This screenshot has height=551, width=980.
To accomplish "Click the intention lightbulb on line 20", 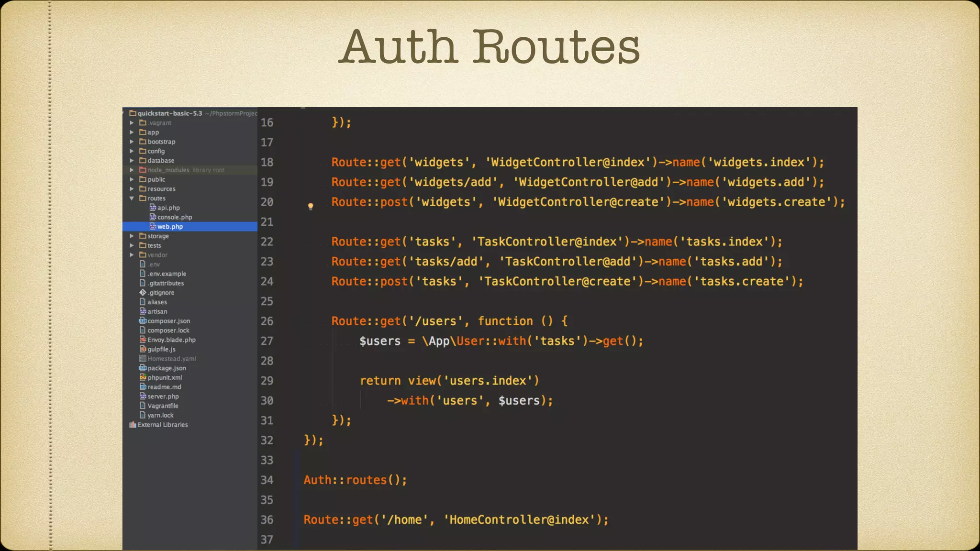I will 311,206.
